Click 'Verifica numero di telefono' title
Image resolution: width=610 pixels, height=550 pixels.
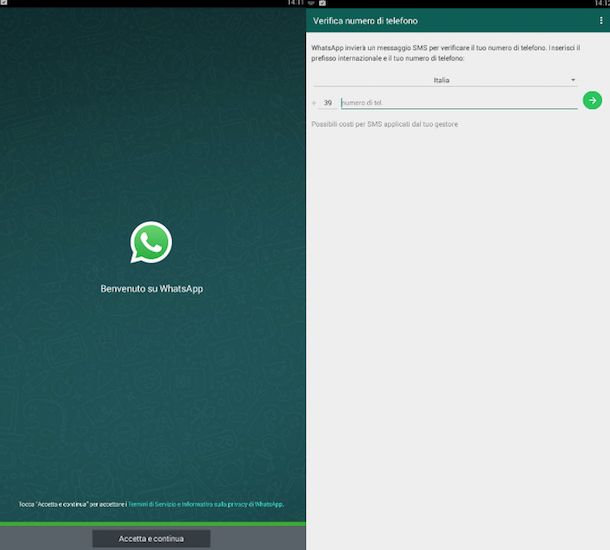pyautogui.click(x=365, y=21)
